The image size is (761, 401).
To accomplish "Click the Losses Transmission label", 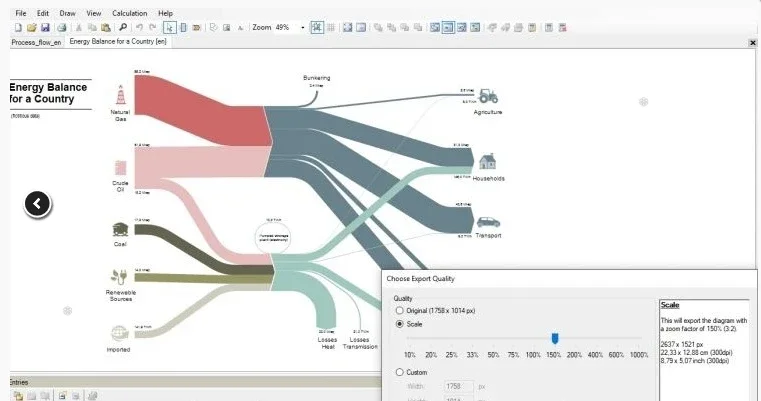I will click(360, 343).
